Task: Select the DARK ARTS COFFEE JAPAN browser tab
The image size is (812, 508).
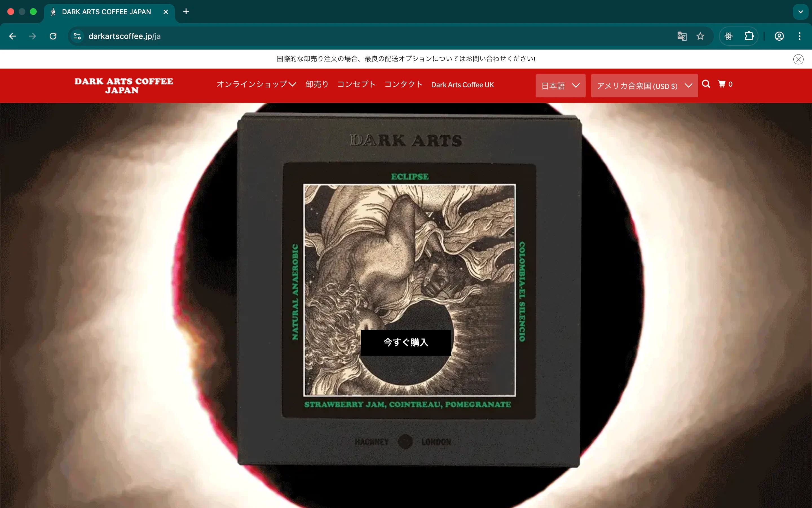Action: (x=109, y=12)
